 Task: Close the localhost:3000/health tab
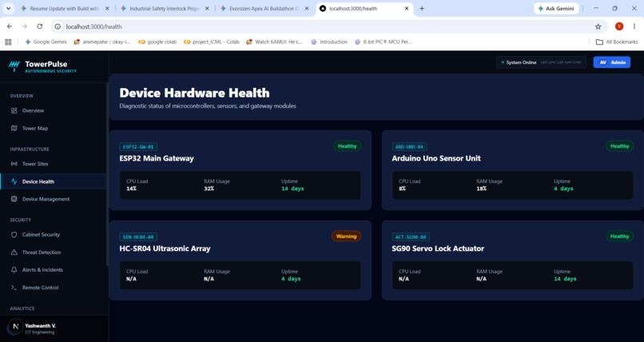[x=407, y=8]
